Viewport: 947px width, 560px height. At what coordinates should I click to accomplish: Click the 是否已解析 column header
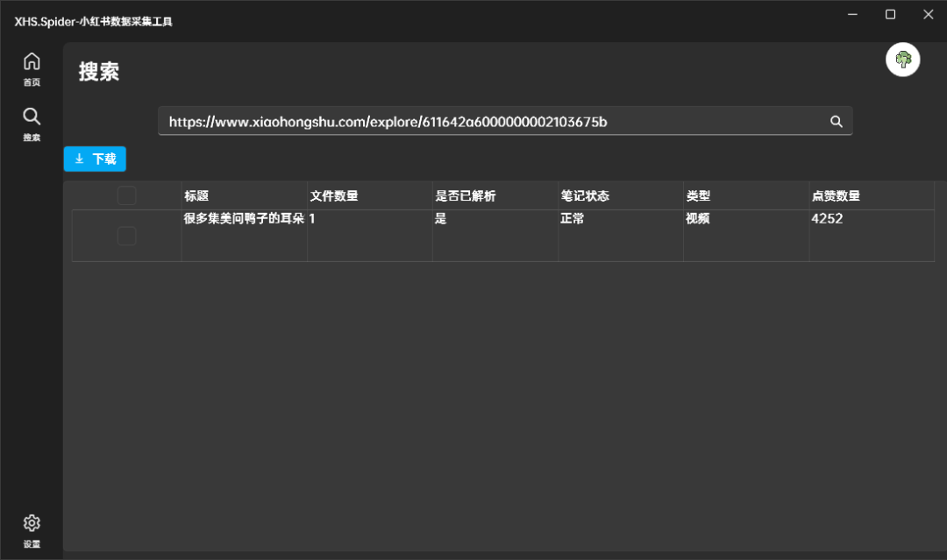[x=495, y=195]
